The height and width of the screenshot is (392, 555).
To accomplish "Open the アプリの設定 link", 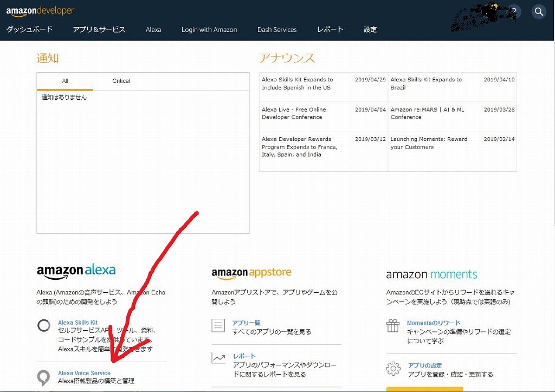I will pyautogui.click(x=425, y=365).
